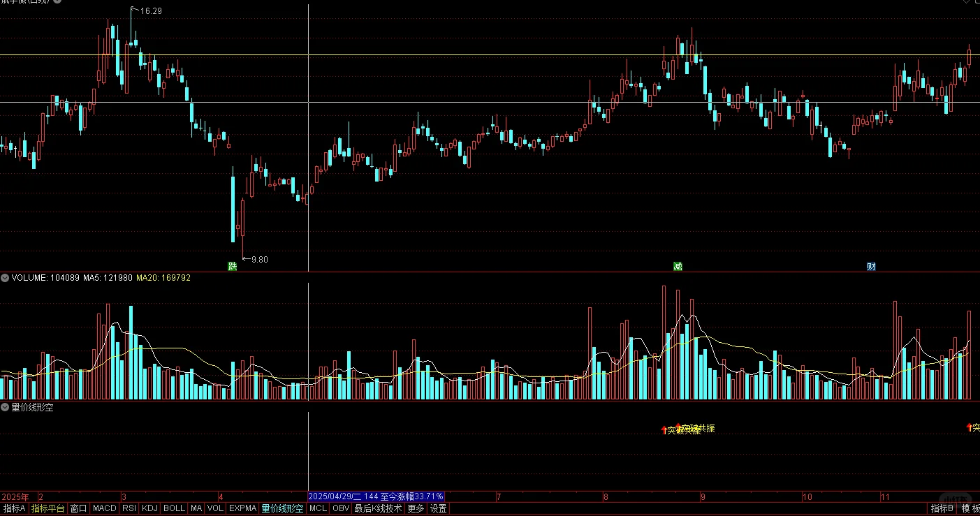Click the 2025/04/29 date info label
The image size is (980, 516).
[376, 497]
